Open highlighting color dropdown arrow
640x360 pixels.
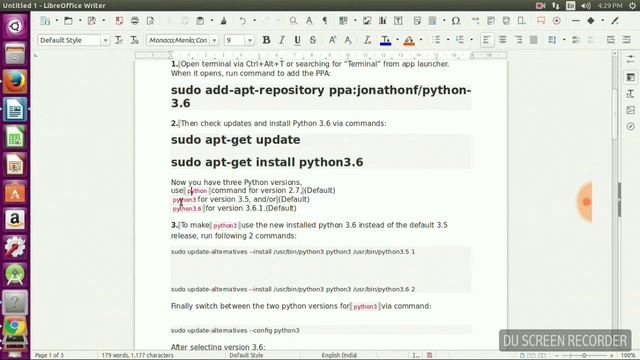(x=421, y=40)
